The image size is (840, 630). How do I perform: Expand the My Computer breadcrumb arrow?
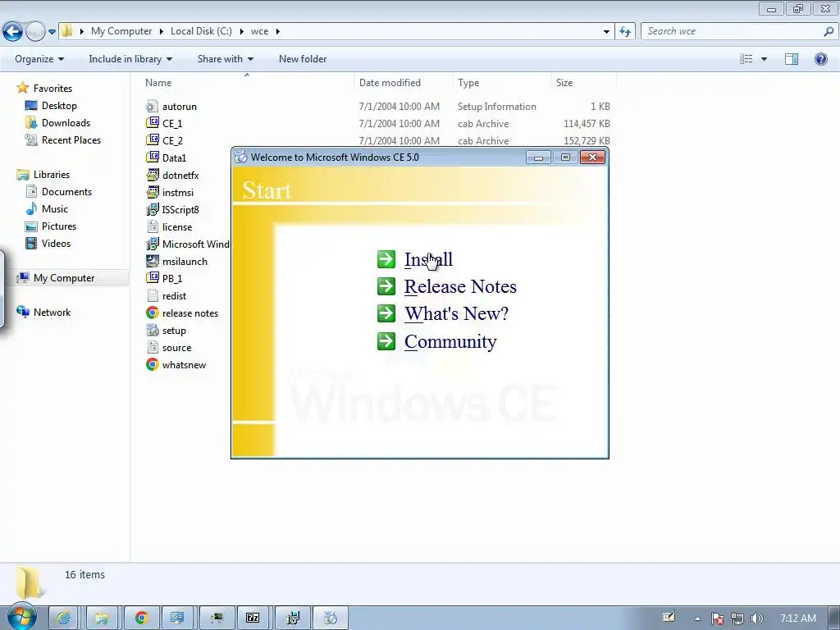click(162, 32)
